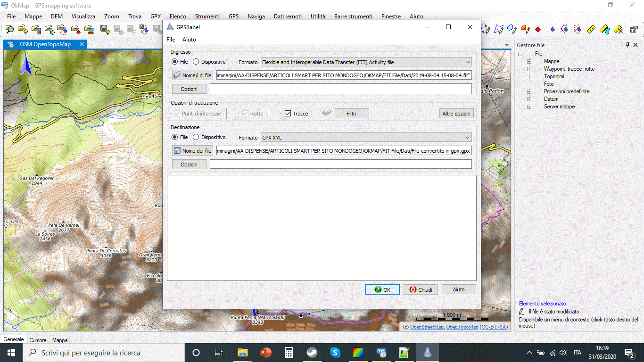The image size is (644, 362).
Task: Click the red diamond waypoint tool
Action: pos(538,30)
